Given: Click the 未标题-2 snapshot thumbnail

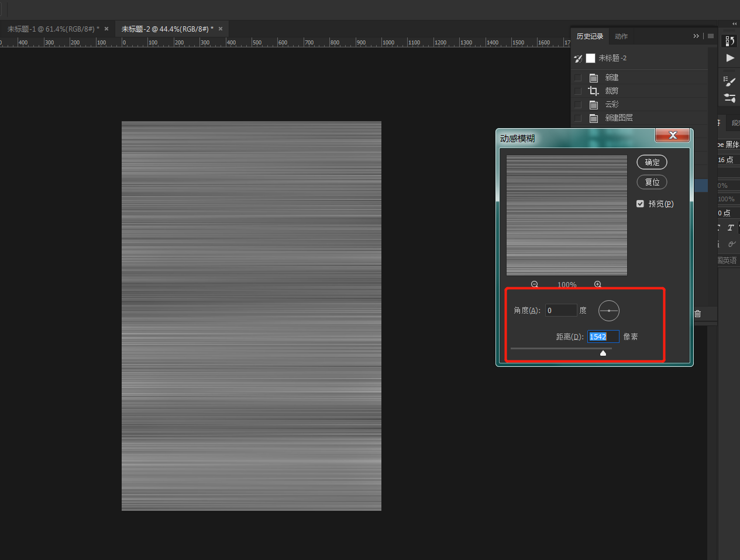Looking at the screenshot, I should [x=591, y=58].
